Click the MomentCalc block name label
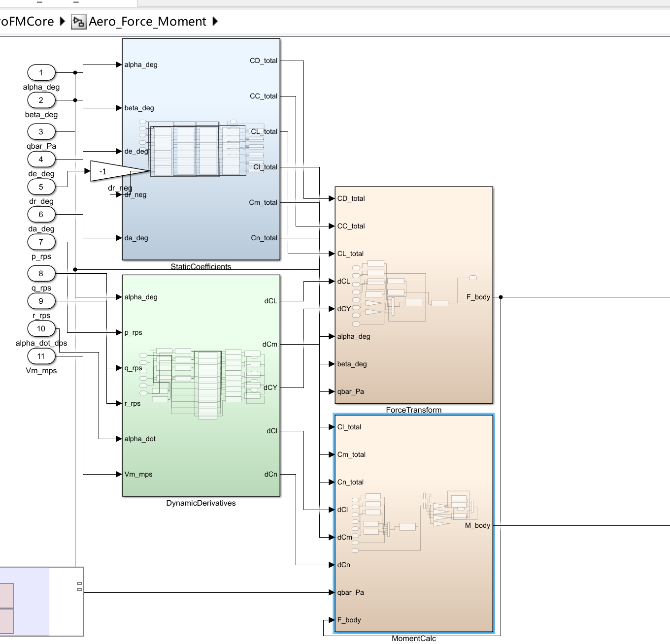 [x=414, y=639]
